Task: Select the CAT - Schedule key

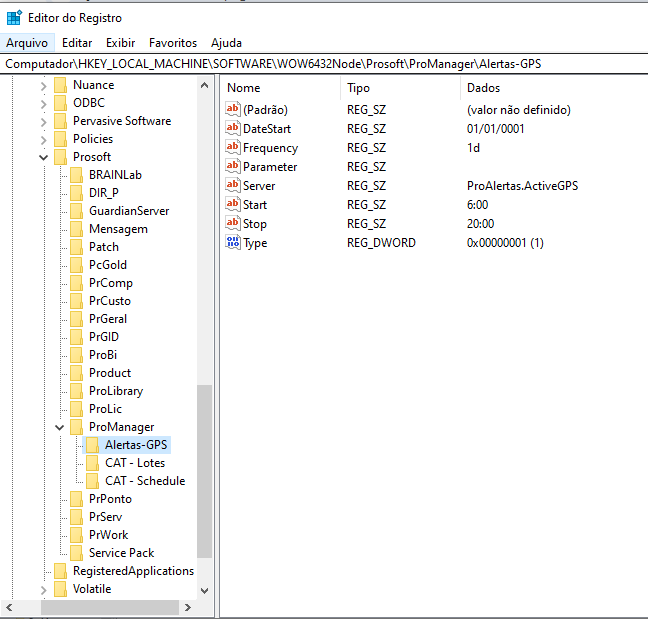Action: (145, 481)
